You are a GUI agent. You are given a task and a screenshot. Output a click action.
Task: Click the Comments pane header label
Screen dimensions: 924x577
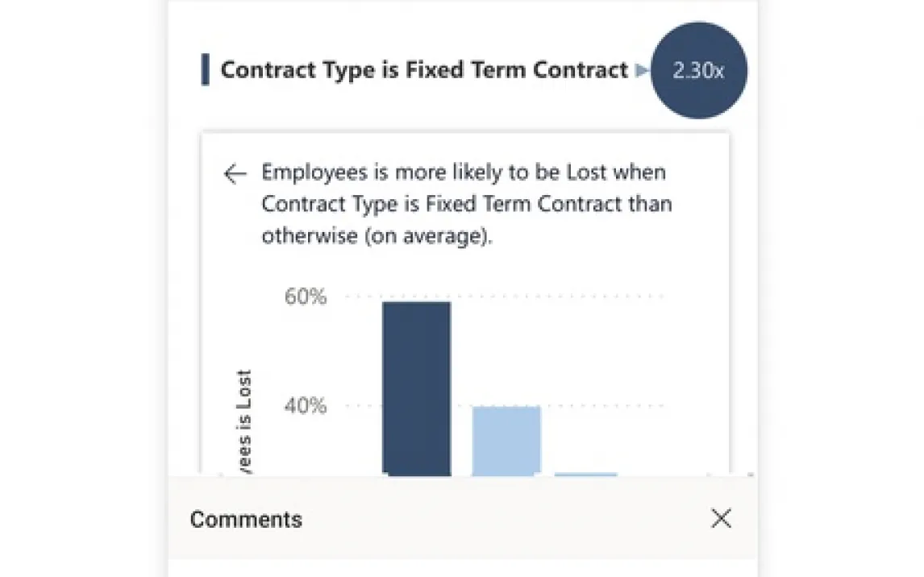coord(246,519)
